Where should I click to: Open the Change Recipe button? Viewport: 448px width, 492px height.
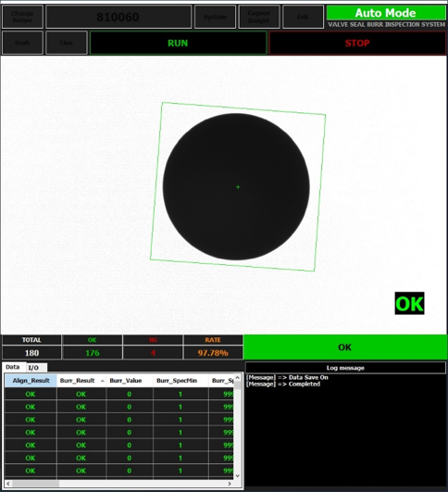coord(22,17)
